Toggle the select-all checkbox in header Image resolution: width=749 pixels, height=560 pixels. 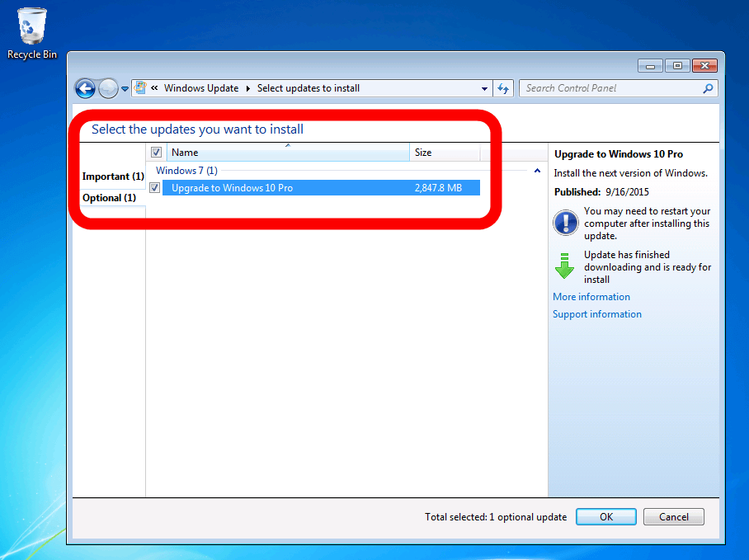point(156,153)
